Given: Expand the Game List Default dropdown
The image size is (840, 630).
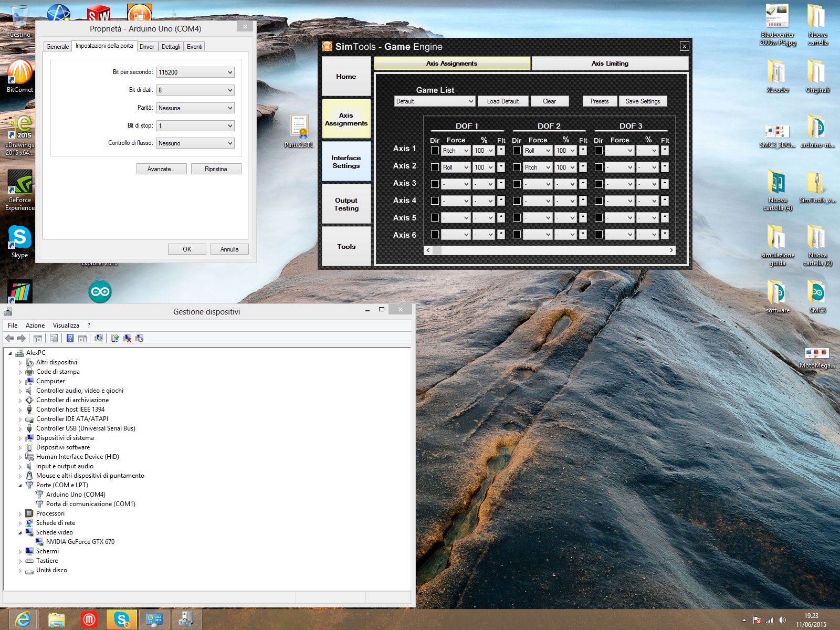Looking at the screenshot, I should click(x=434, y=101).
